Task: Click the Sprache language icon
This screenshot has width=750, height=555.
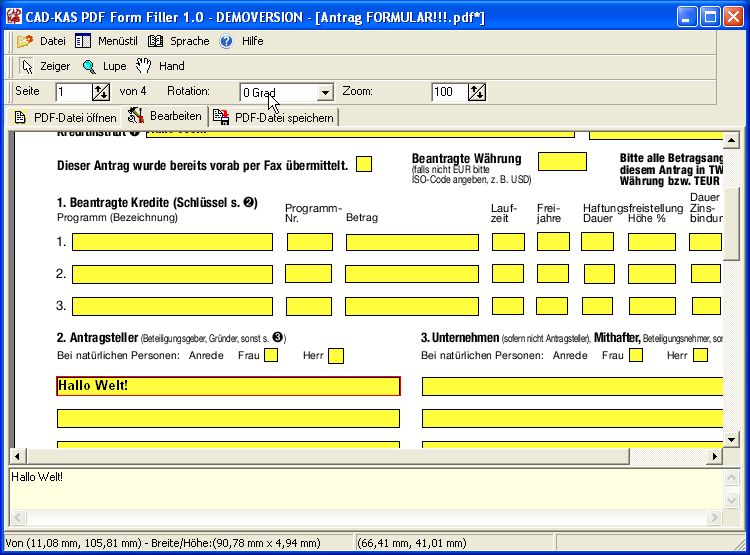Action: (155, 41)
